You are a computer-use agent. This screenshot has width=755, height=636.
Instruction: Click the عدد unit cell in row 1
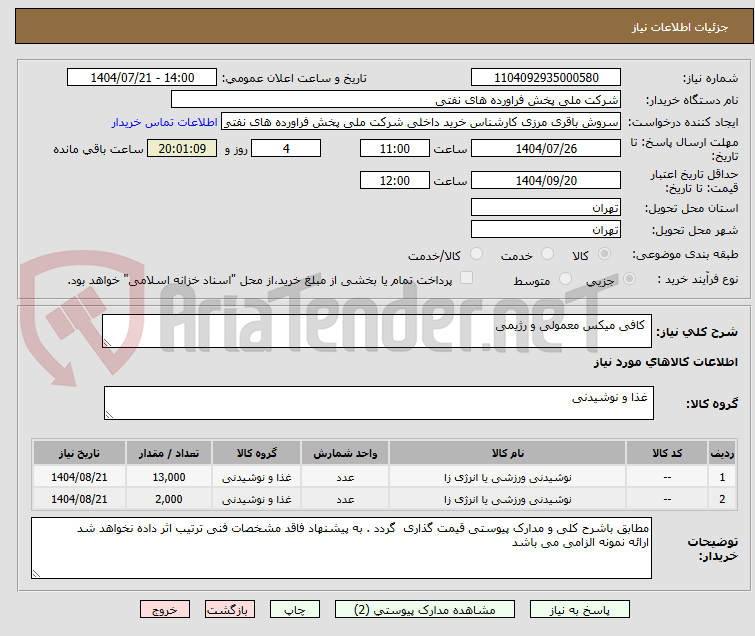(345, 477)
